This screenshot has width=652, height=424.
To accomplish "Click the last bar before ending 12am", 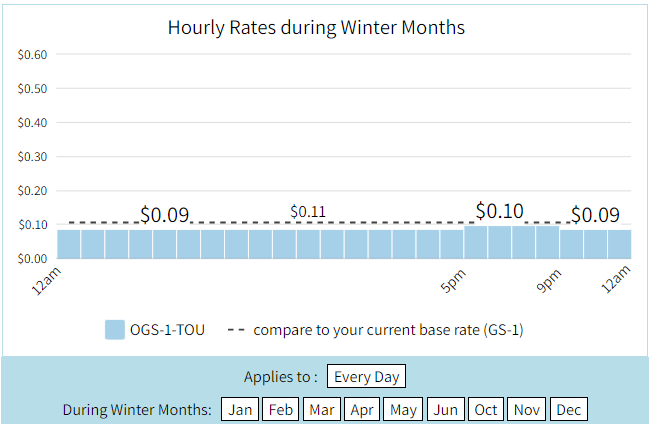I will [620, 244].
